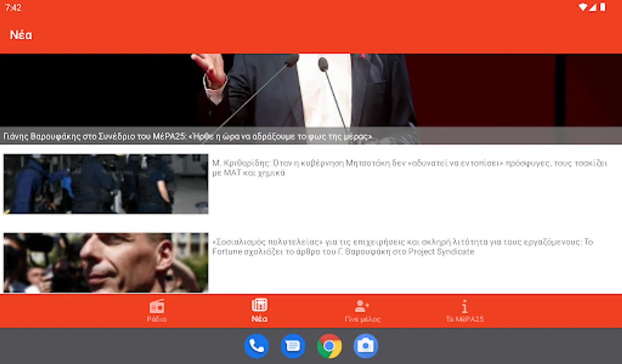Viewport: 622px width, 364px height.
Task: Open the Messages app in dock
Action: coord(293,346)
